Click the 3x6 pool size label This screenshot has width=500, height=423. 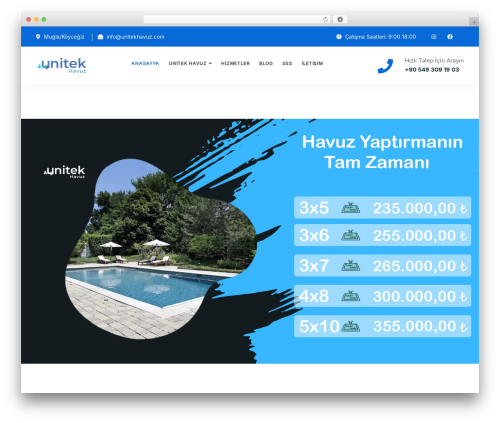(314, 236)
